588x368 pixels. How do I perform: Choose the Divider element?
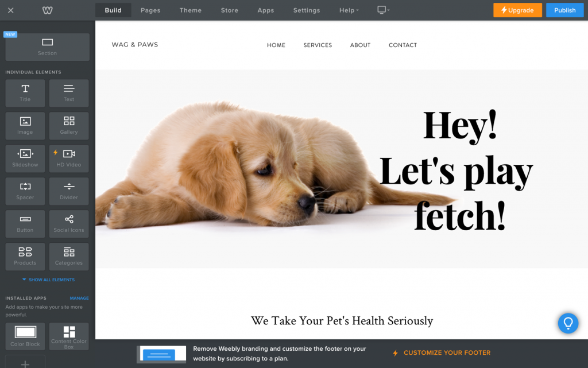tap(69, 191)
